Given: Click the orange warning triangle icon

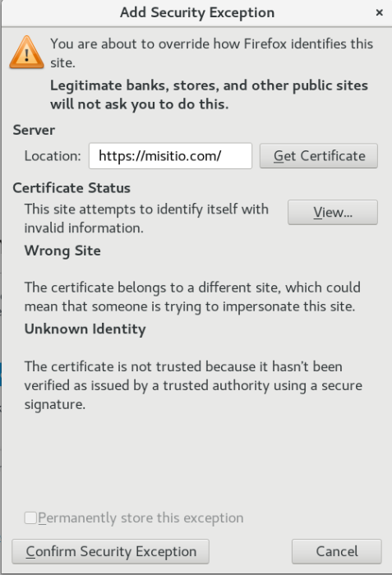Looking at the screenshot, I should coord(27,53).
